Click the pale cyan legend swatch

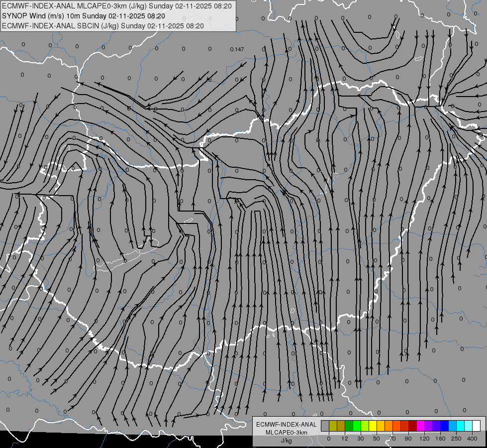[469, 426]
